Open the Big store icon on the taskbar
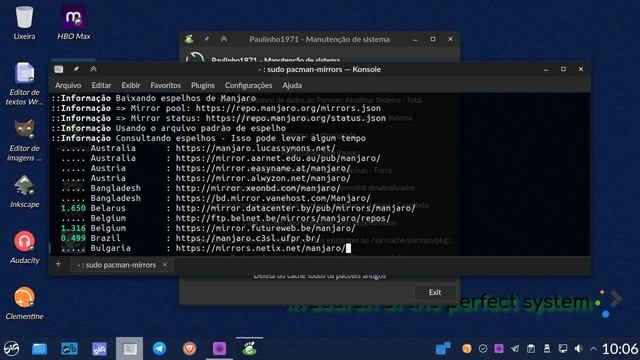 point(99,349)
